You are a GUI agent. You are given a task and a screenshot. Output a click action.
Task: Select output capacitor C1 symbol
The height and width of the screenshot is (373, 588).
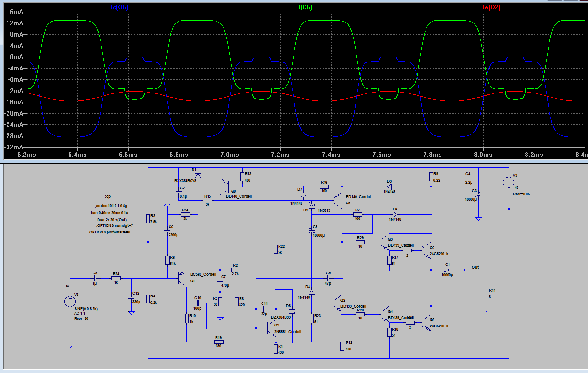pyautogui.click(x=448, y=270)
